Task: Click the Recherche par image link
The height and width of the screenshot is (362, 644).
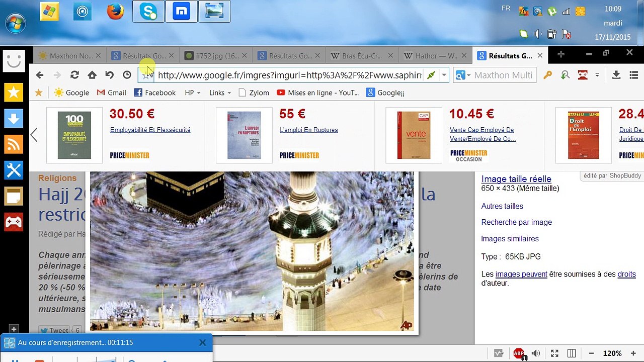Action: click(517, 222)
